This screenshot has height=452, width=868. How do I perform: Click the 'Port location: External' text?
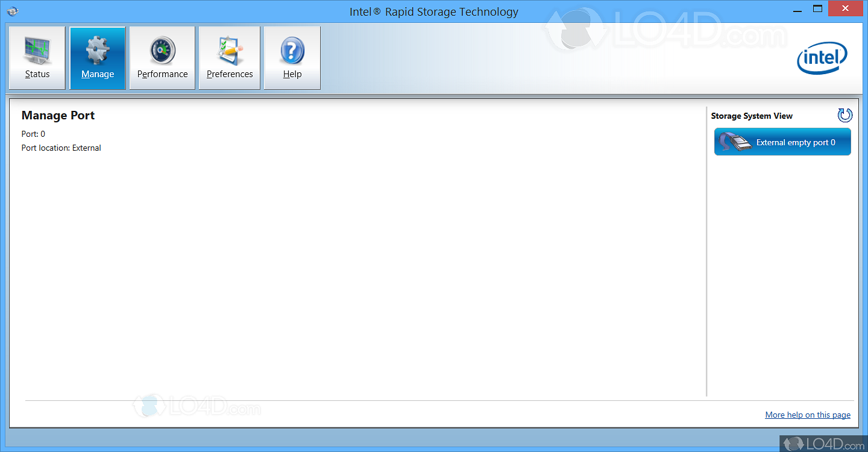click(61, 148)
